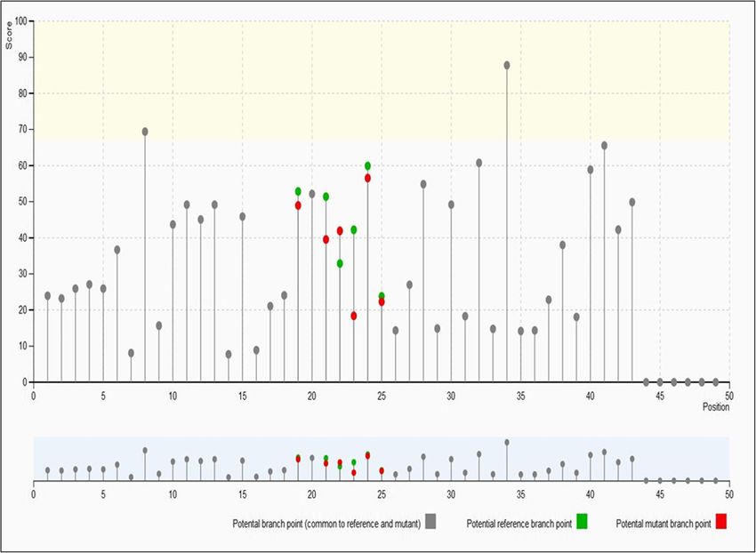Click the gray legend swatch for common branch points
756x553 pixels.
tap(430, 521)
